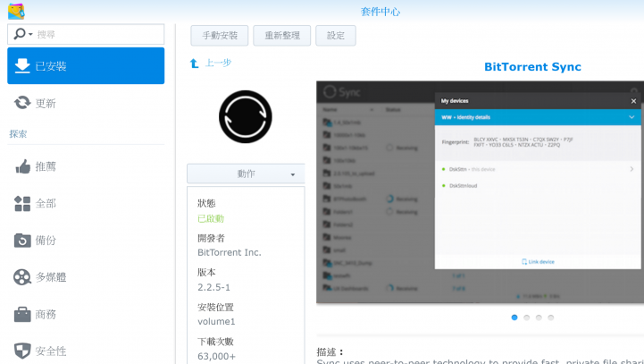Select third screenshot pagination dot
The height and width of the screenshot is (364, 644).
(x=539, y=317)
